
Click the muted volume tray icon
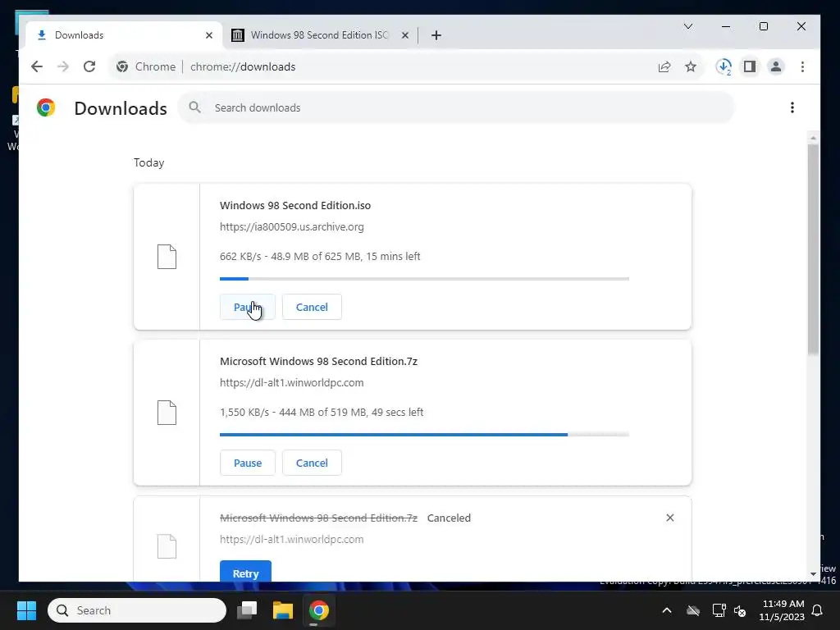(740, 610)
